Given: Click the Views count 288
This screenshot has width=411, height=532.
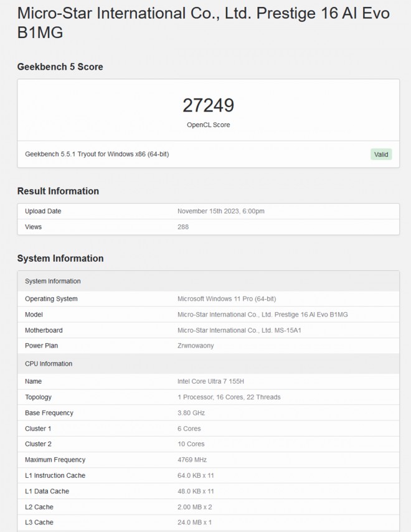Looking at the screenshot, I should click(183, 227).
